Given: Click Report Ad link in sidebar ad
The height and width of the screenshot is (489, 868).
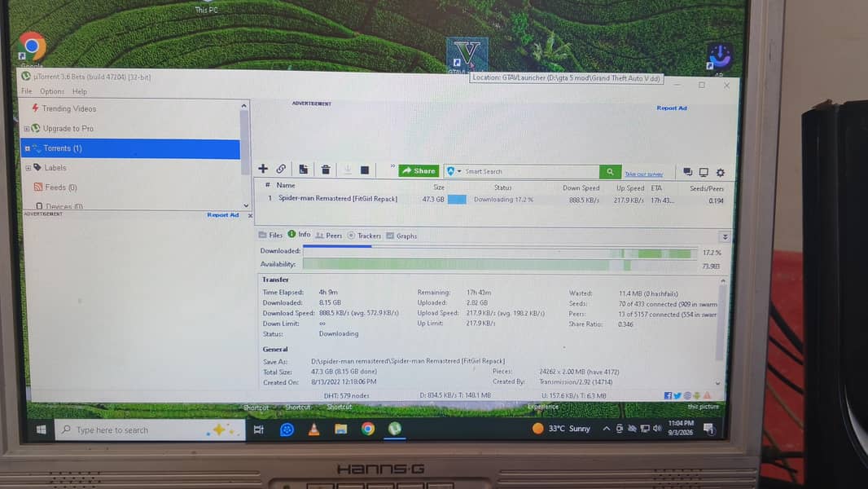Looking at the screenshot, I should tap(222, 215).
